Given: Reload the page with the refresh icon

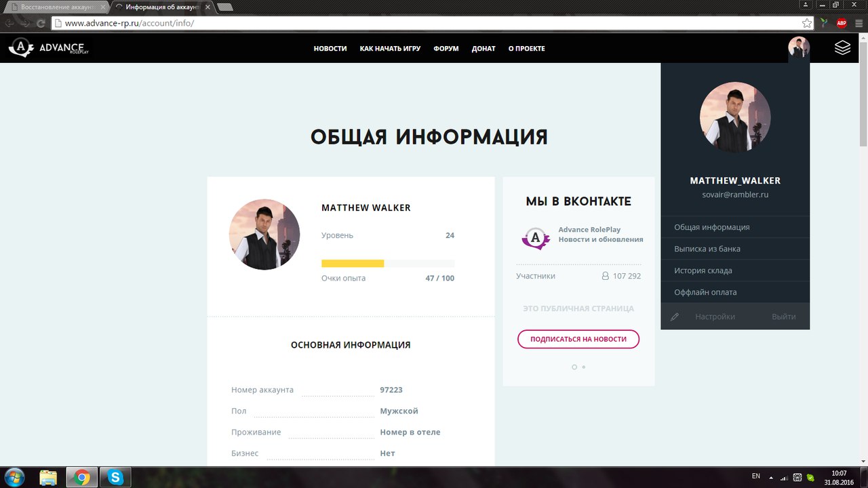Looking at the screenshot, I should (x=41, y=23).
